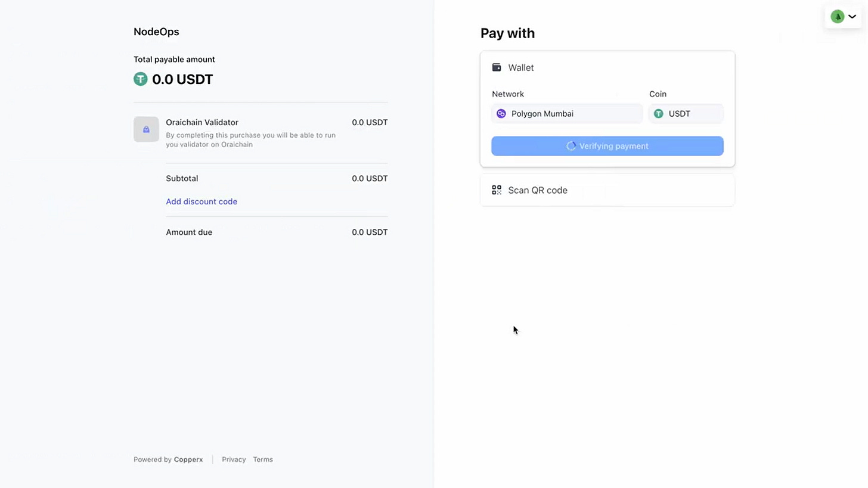This screenshot has width=868, height=488.
Task: Click the QR code icon next to Scan QR code
Action: point(497,189)
